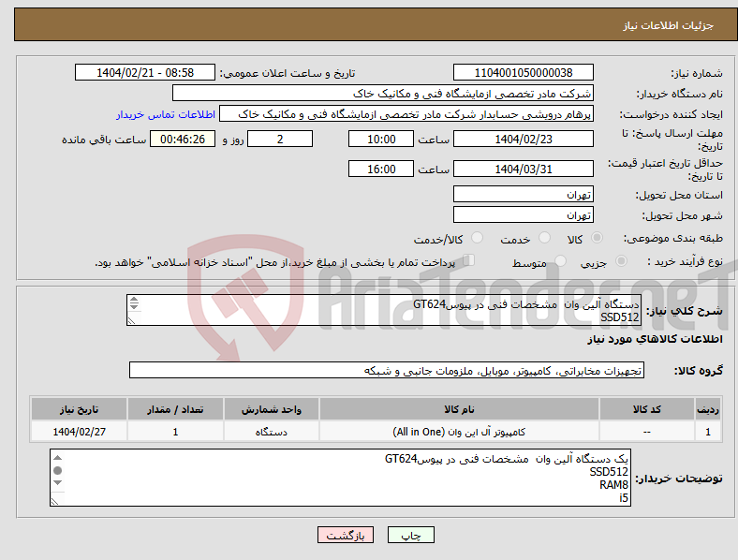738x560 pixels.
Task: Click the ساعت باقی مانده label
Action: click(x=104, y=140)
